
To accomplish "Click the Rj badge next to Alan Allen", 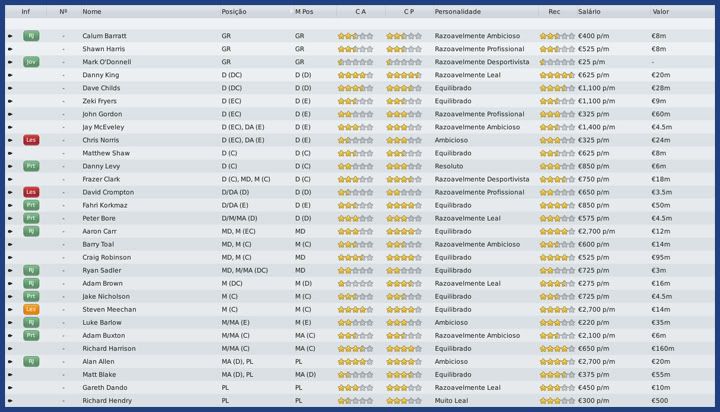I will click(31, 361).
